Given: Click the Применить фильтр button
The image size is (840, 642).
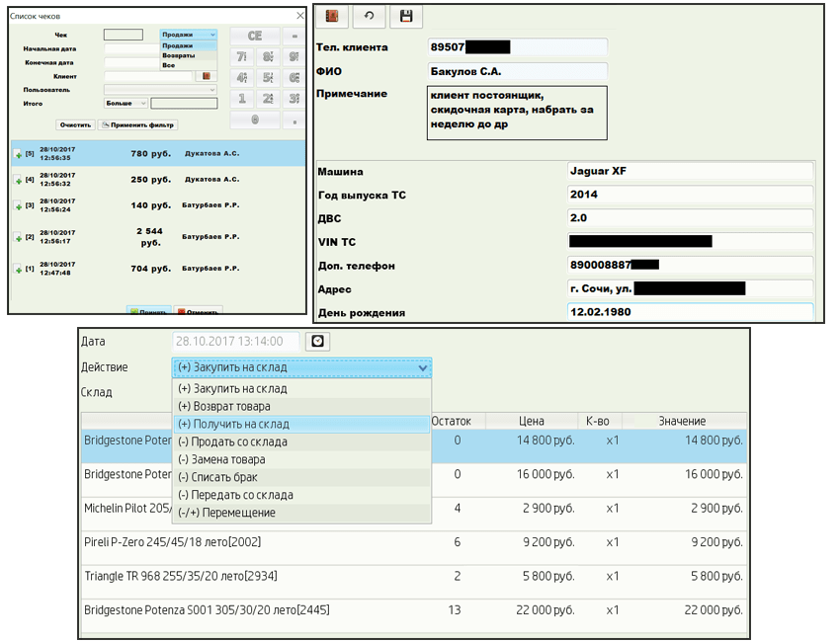Looking at the screenshot, I should pyautogui.click(x=138, y=124).
